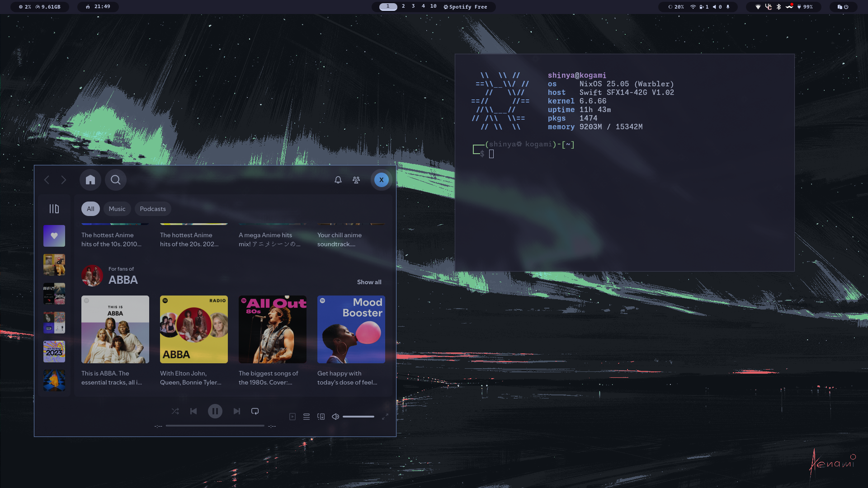Toggle repeat mode
Viewport: 868px width, 488px height.
pos(255,411)
